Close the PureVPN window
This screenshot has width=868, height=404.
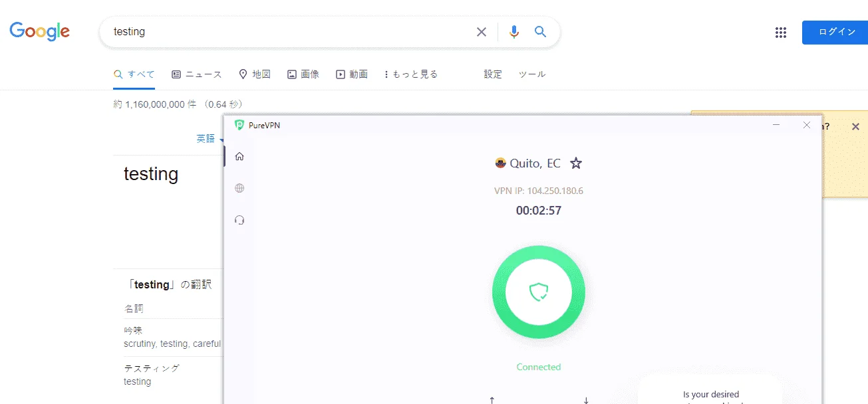(807, 125)
